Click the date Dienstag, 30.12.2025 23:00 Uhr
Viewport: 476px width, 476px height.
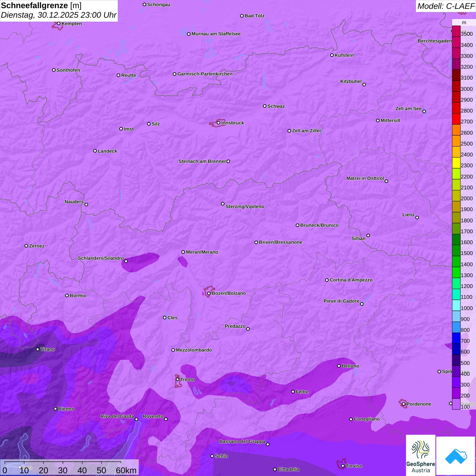58,15
